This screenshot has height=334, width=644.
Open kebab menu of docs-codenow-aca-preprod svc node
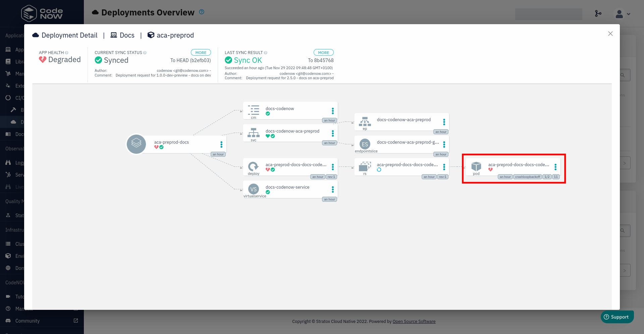tap(333, 133)
